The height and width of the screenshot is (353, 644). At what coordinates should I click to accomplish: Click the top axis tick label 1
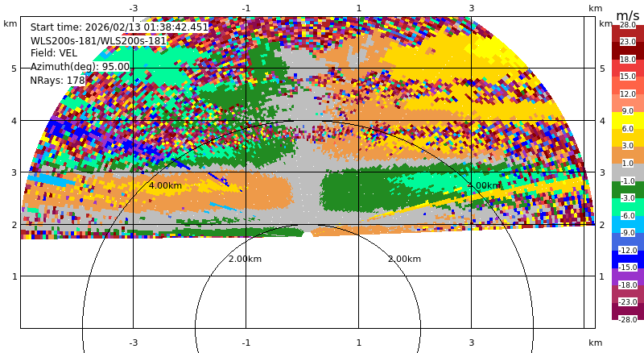pyautogui.click(x=358, y=8)
